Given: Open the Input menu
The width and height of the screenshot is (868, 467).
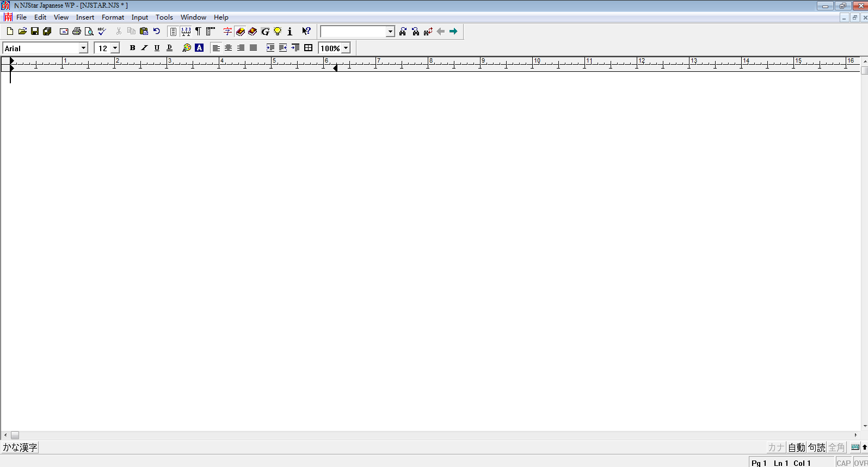Looking at the screenshot, I should click(x=140, y=17).
